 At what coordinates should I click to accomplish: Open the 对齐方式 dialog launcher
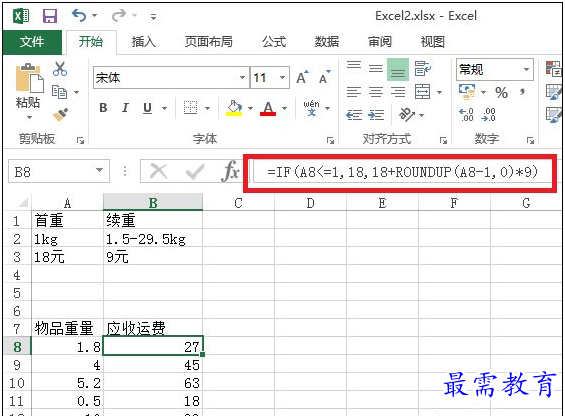[443, 140]
